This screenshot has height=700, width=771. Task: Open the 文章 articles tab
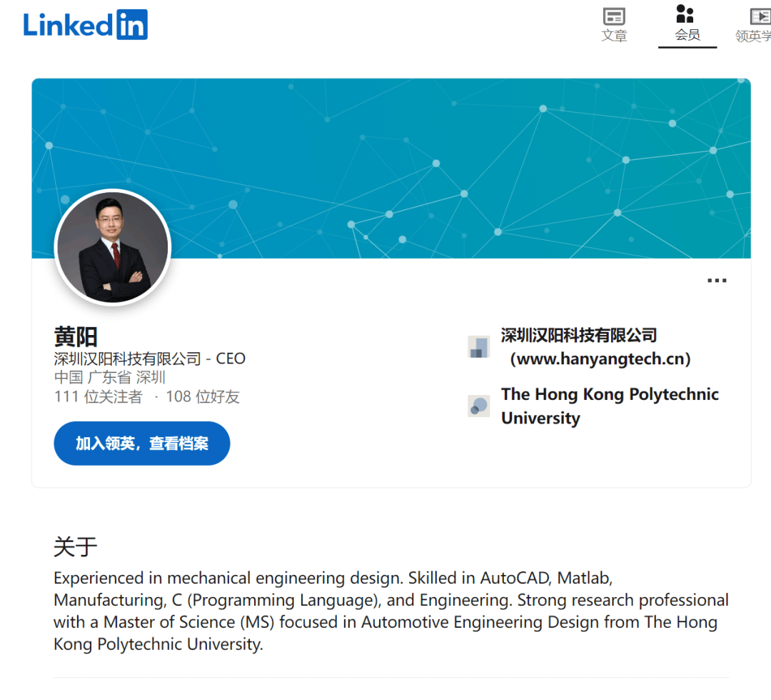pos(614,26)
